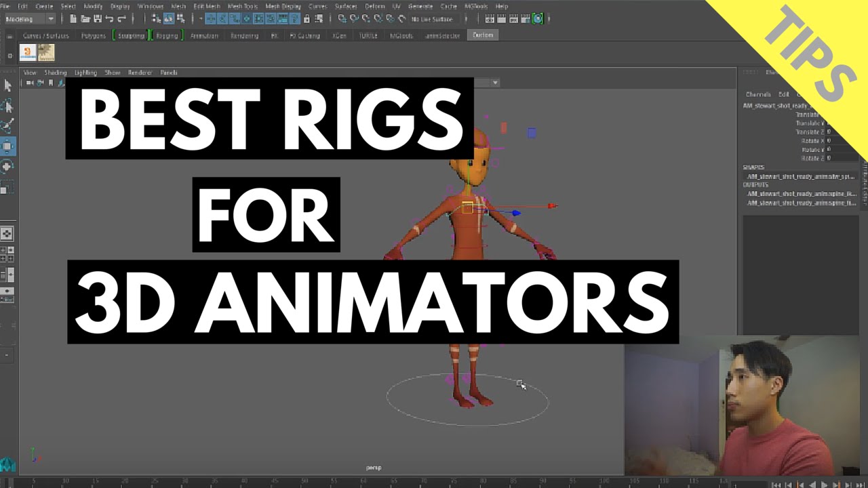
Task: Open the viewport Lighting menu
Action: point(85,73)
